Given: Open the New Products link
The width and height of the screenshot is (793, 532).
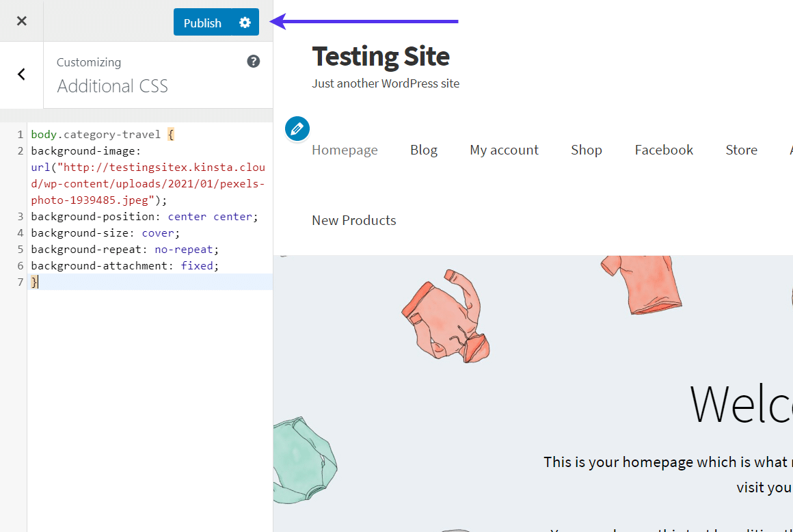Looking at the screenshot, I should coord(353,220).
